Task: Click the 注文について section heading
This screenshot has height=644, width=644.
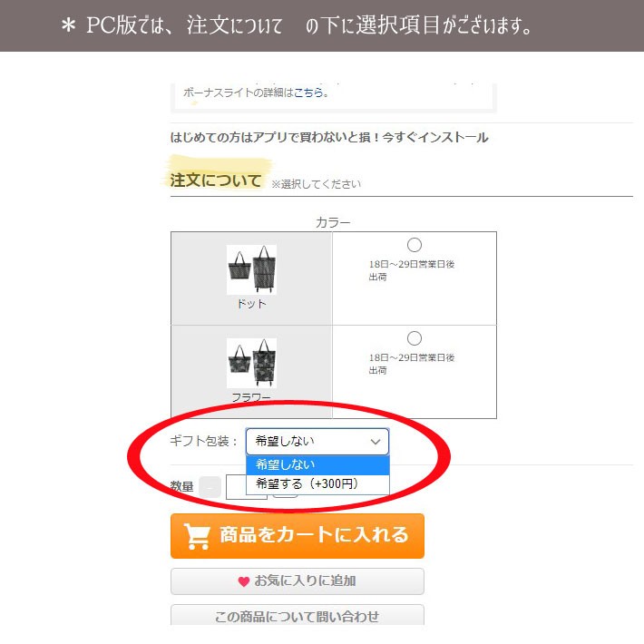Action: [x=216, y=181]
